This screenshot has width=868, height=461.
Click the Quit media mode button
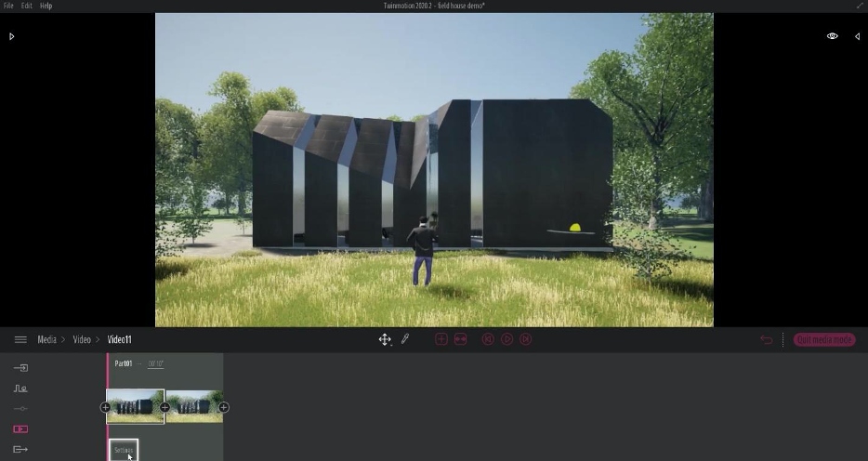coord(824,340)
